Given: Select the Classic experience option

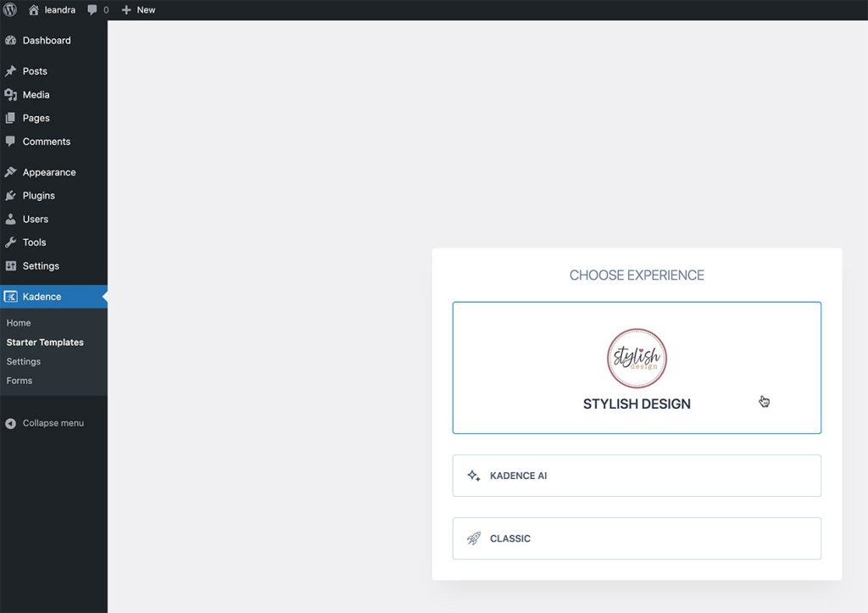Looking at the screenshot, I should pyautogui.click(x=637, y=538).
